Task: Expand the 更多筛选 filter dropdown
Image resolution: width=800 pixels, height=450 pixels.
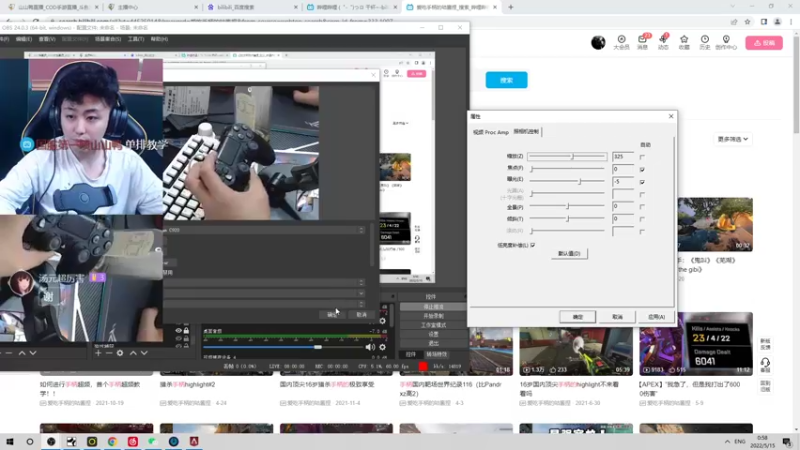Action: 733,139
